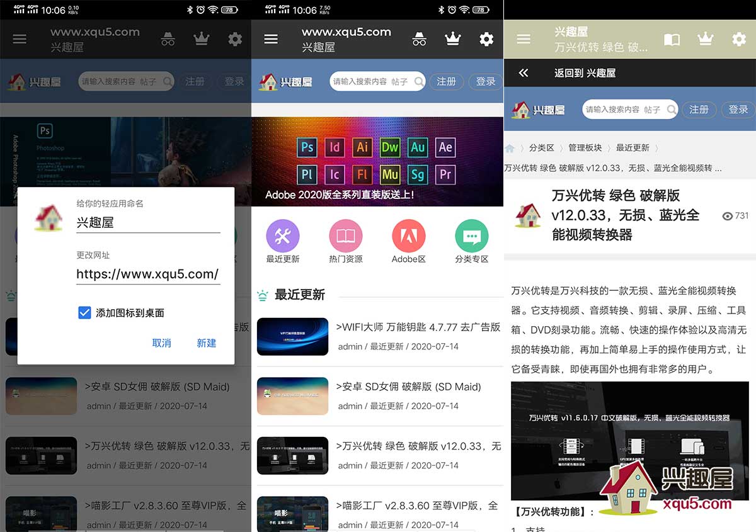Focus search input in right screen
The image size is (756, 532).
tap(612, 110)
